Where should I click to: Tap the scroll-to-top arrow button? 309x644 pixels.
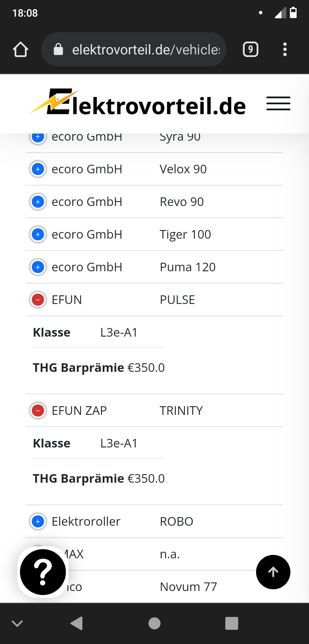[x=273, y=572]
